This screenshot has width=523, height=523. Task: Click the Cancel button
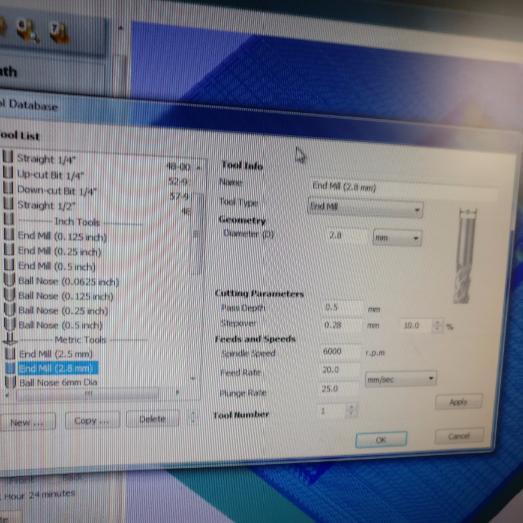tap(459, 436)
